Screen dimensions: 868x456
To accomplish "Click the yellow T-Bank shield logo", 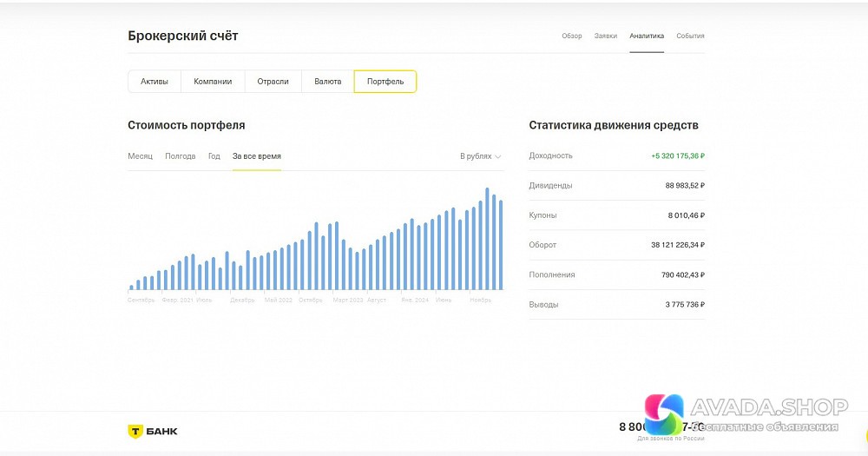I will point(135,431).
